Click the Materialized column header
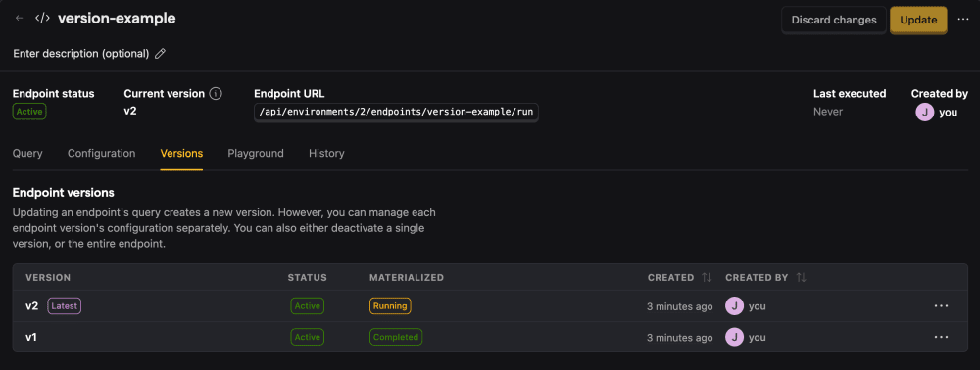Screen dimensions: 980x370 click(407, 277)
